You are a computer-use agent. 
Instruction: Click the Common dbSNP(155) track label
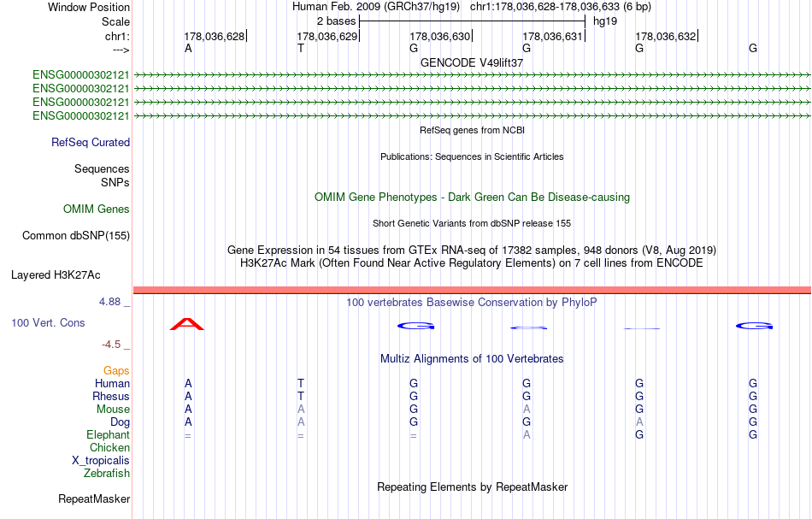pos(75,236)
